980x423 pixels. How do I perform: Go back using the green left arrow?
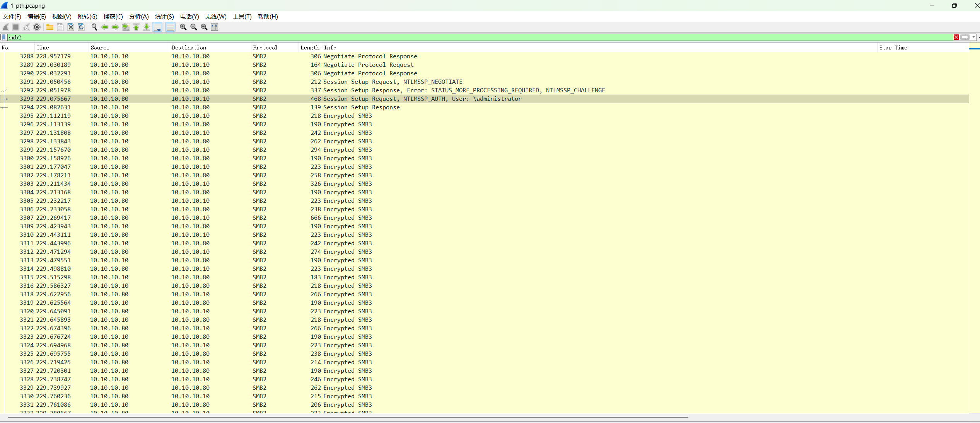[104, 27]
